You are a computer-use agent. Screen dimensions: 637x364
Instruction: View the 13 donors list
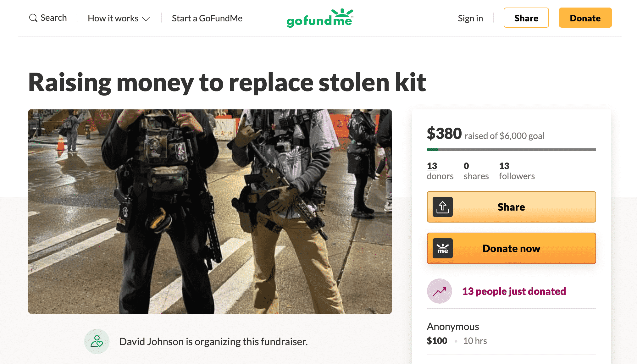440,171
